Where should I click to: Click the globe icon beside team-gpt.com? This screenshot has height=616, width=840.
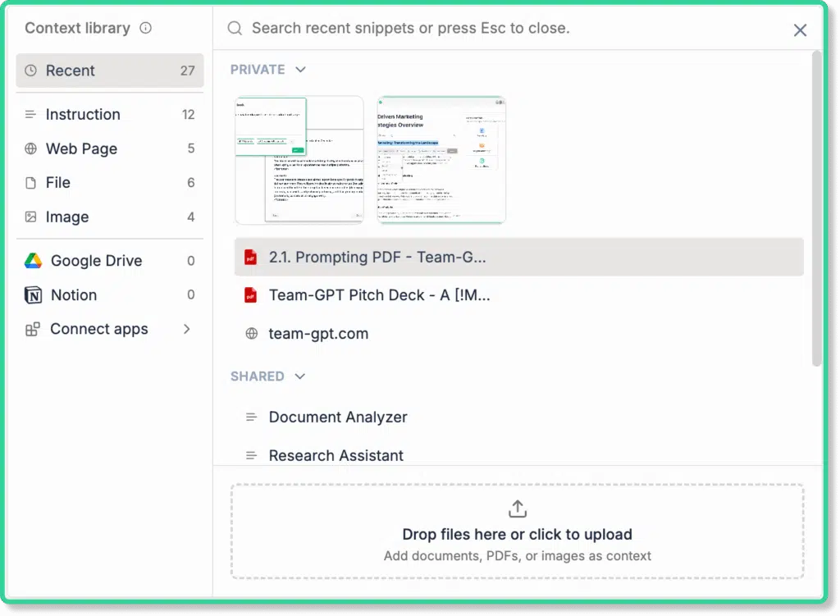[251, 334]
